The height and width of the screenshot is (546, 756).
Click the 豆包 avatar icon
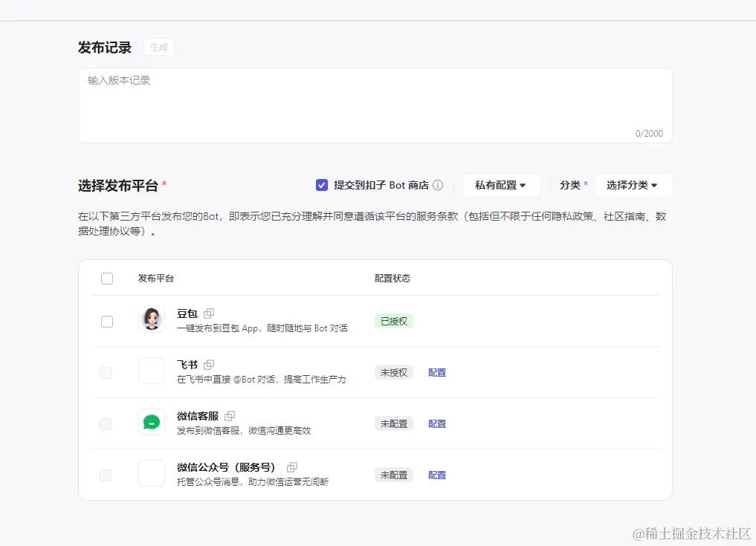tap(152, 319)
